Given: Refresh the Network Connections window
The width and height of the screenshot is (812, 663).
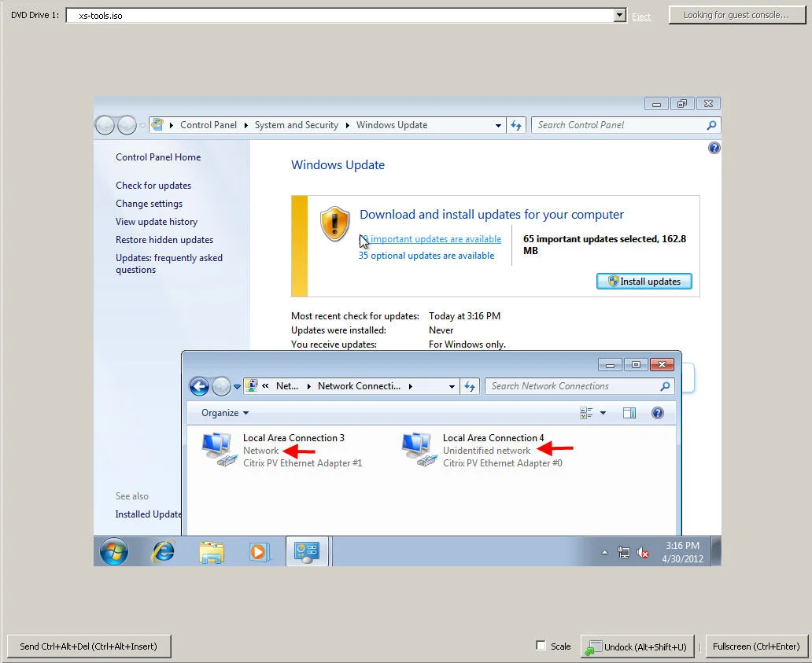Looking at the screenshot, I should [x=471, y=386].
